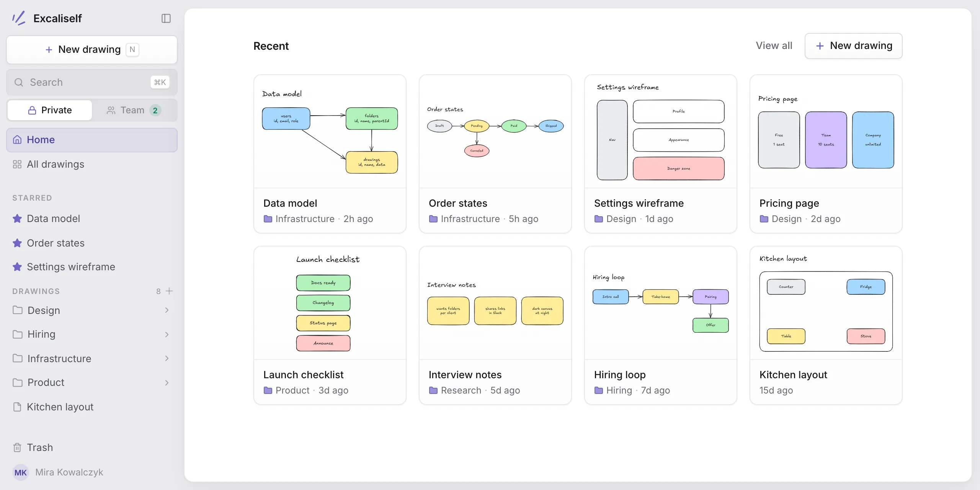Click the search magnifier icon
980x490 pixels.
pyautogui.click(x=19, y=82)
